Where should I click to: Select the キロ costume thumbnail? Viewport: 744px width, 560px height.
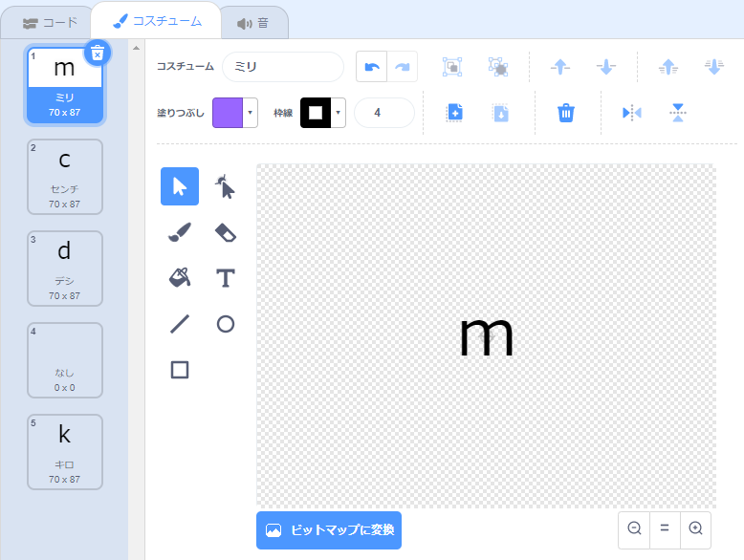[64, 452]
